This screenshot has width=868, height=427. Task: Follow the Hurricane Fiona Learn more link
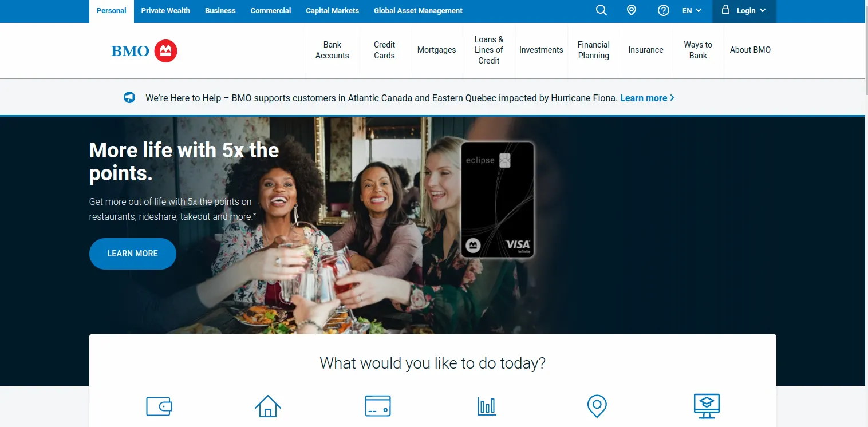[x=647, y=98]
